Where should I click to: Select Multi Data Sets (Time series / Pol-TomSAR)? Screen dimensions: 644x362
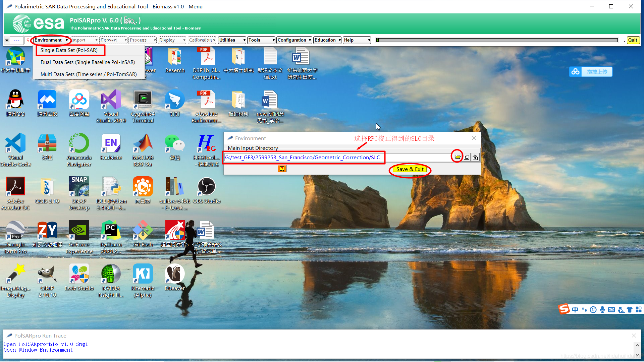[x=89, y=74]
